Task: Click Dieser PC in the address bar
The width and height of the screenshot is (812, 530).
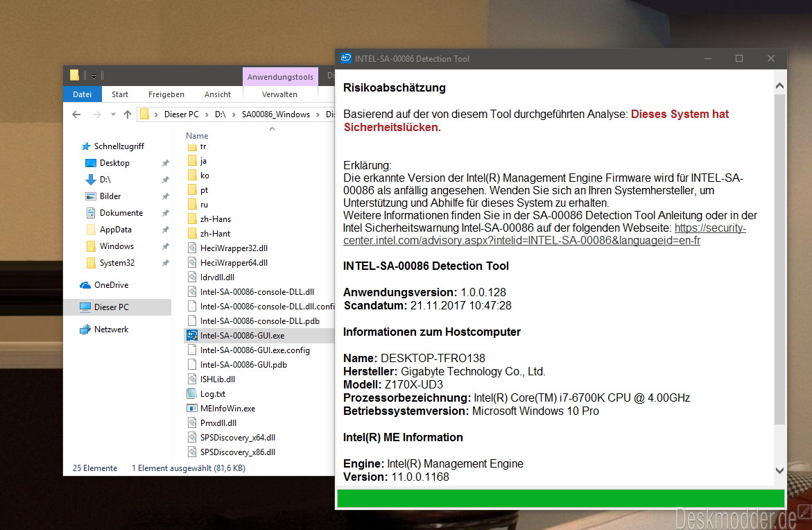Action: [181, 114]
